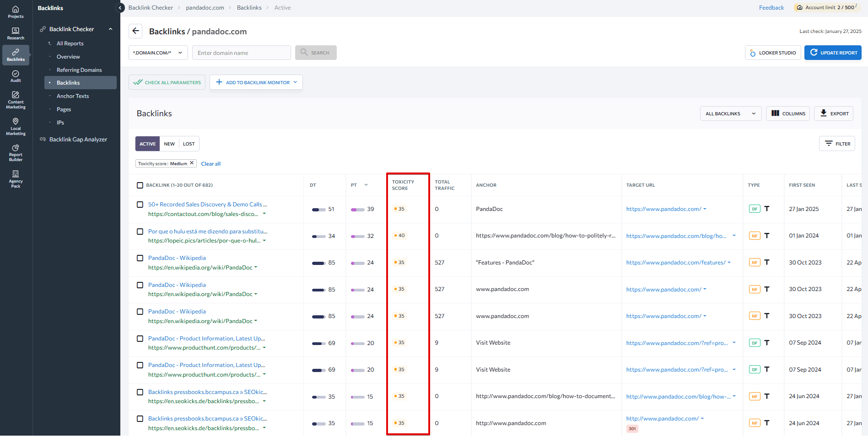Open the Feedback link
The image size is (868, 437).
[771, 8]
